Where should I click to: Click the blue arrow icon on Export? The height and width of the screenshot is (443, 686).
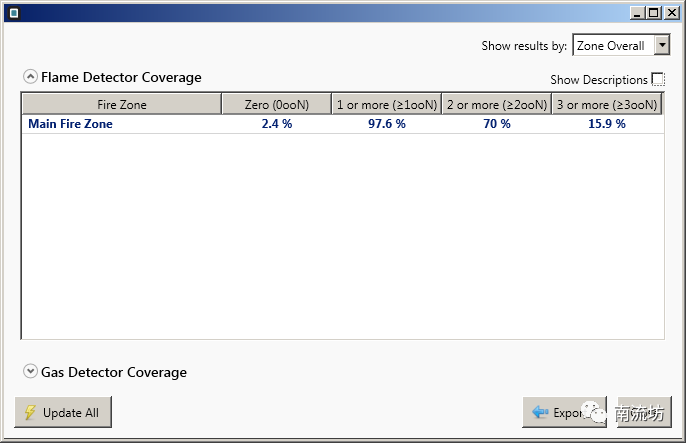540,412
